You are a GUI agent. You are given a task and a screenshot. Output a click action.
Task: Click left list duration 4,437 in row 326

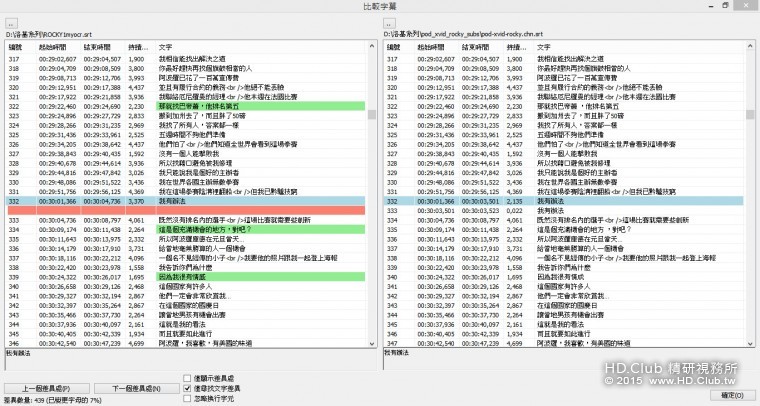click(136, 144)
